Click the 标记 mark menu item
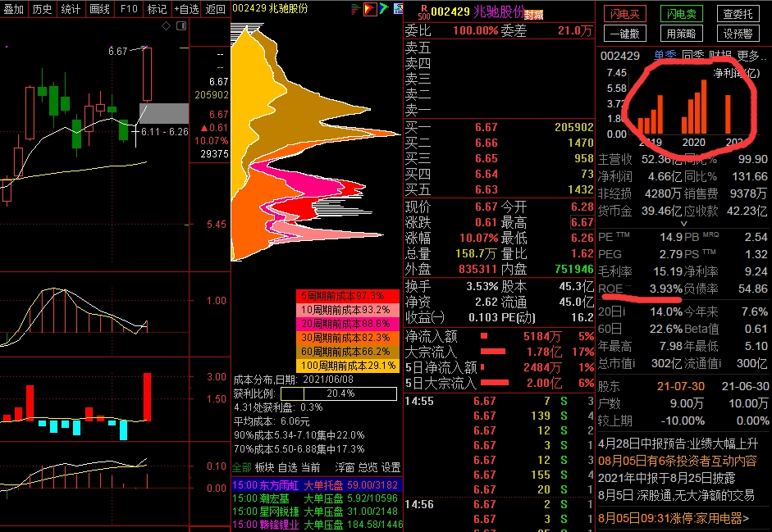This screenshot has height=532, width=772. click(x=157, y=9)
